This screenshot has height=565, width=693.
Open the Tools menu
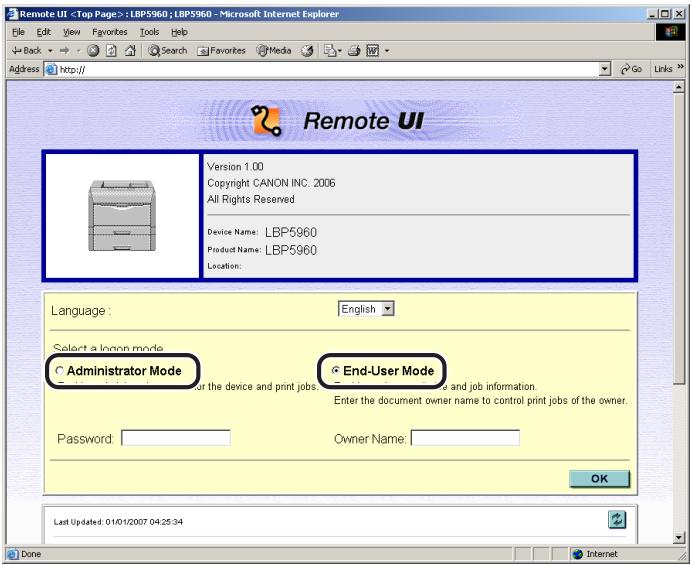[149, 32]
